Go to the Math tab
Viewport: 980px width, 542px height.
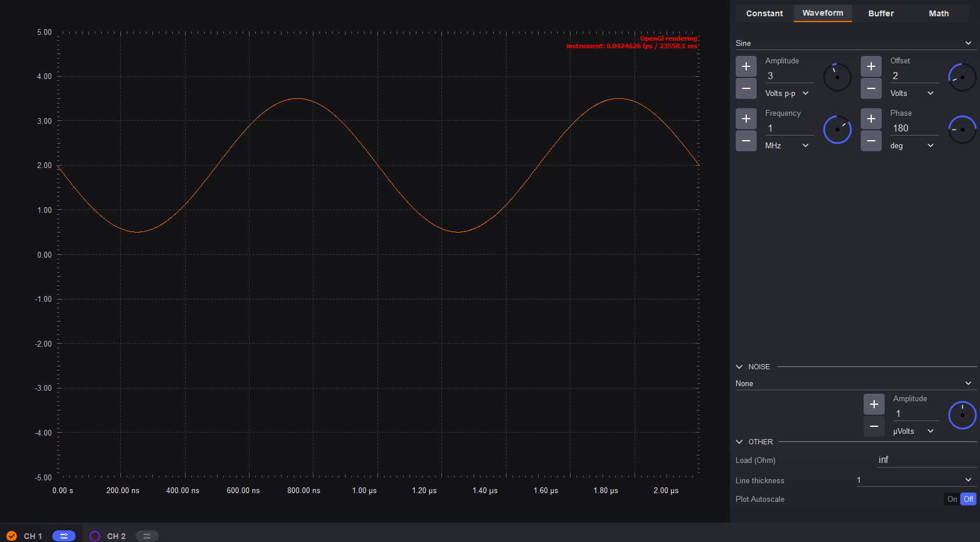coord(939,13)
